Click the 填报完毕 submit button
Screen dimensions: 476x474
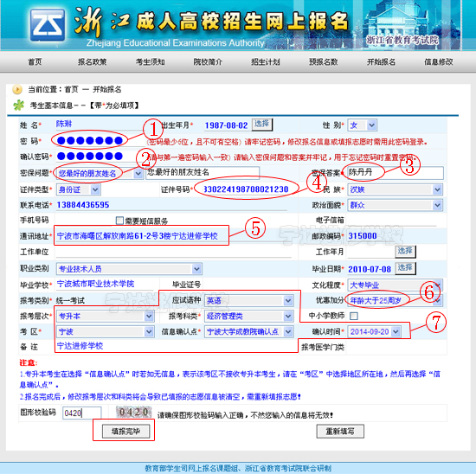(125, 432)
